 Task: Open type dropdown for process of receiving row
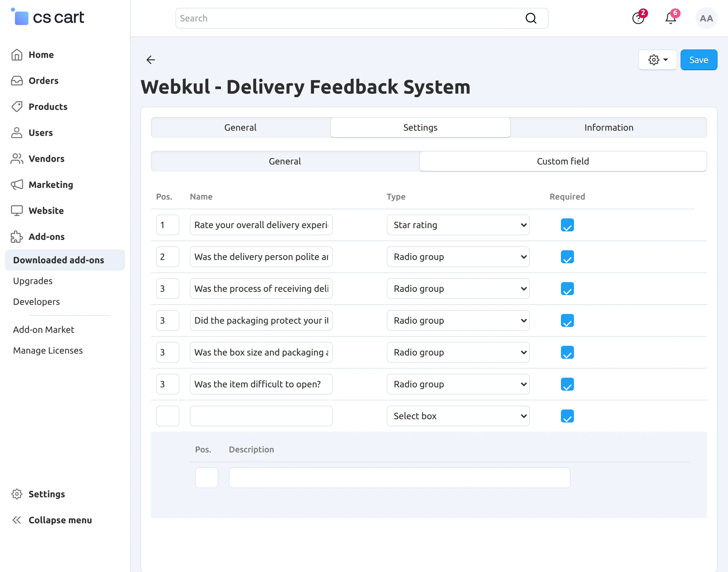458,289
